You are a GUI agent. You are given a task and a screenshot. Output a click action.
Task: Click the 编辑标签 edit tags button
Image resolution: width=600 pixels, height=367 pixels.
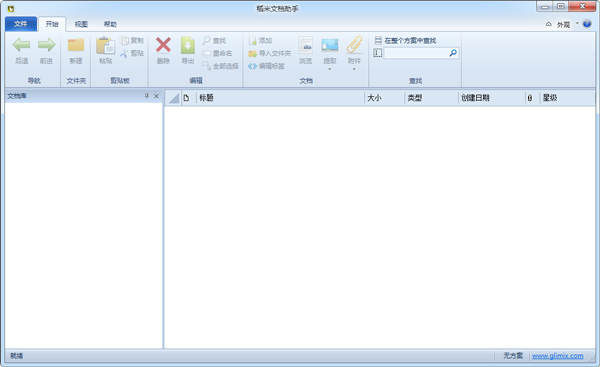266,66
